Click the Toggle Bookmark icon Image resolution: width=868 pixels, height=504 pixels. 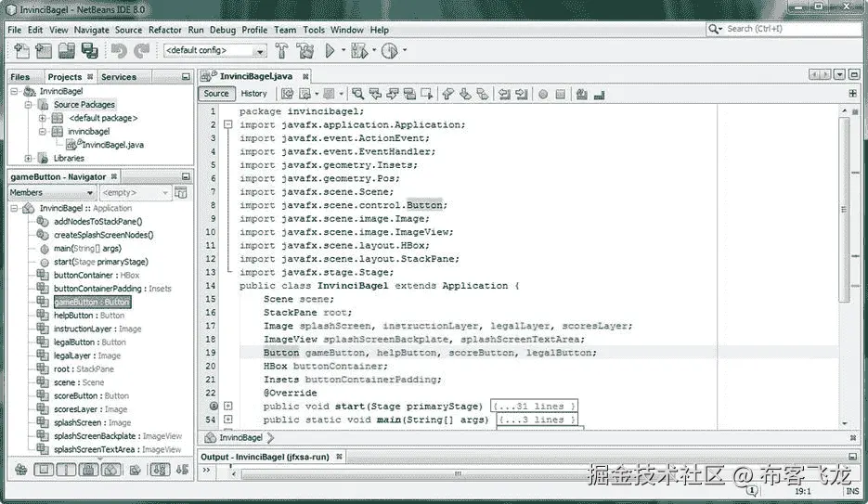click(483, 94)
